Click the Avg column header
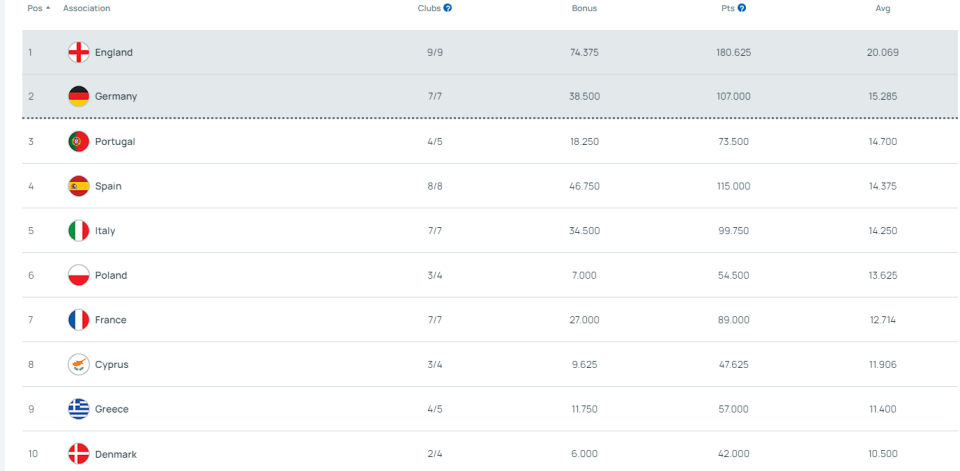The width and height of the screenshot is (960, 471). tap(882, 8)
